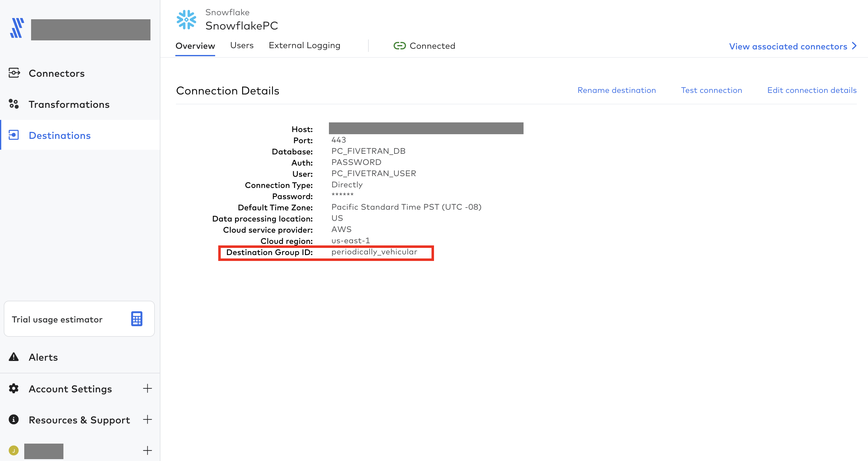The width and height of the screenshot is (868, 461).
Task: Click View associated connectors link
Action: (x=788, y=47)
